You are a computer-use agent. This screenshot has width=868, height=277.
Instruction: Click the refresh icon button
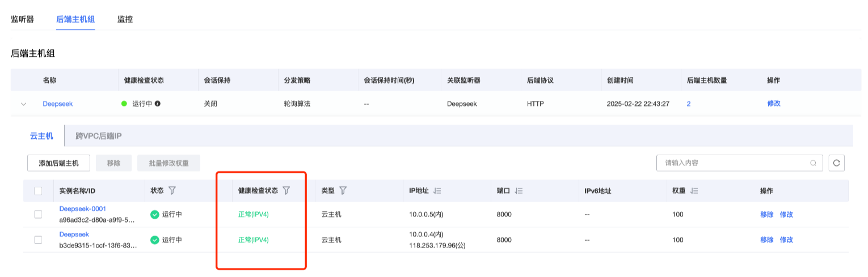836,163
